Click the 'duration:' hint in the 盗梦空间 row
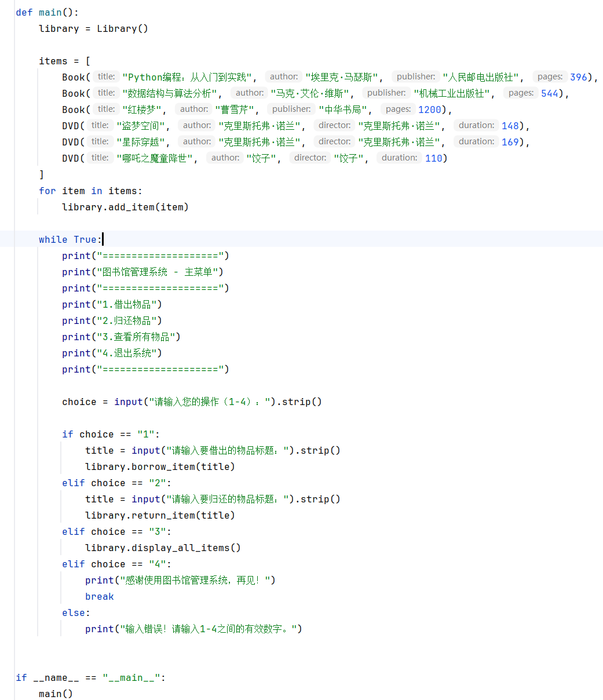The image size is (603, 700). 477,125
